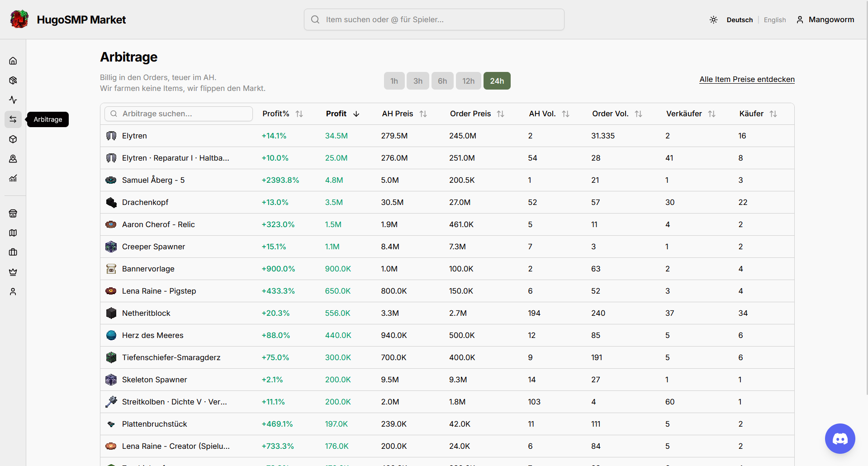Open the home icon in sidebar
Screen dimensions: 868x466
pos(13,61)
